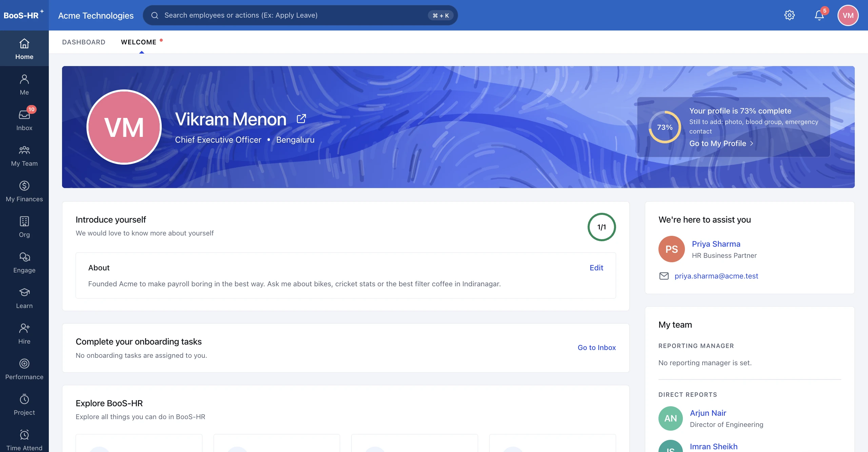Image resolution: width=868 pixels, height=452 pixels.
Task: Open the My Team sidebar section
Action: [24, 155]
